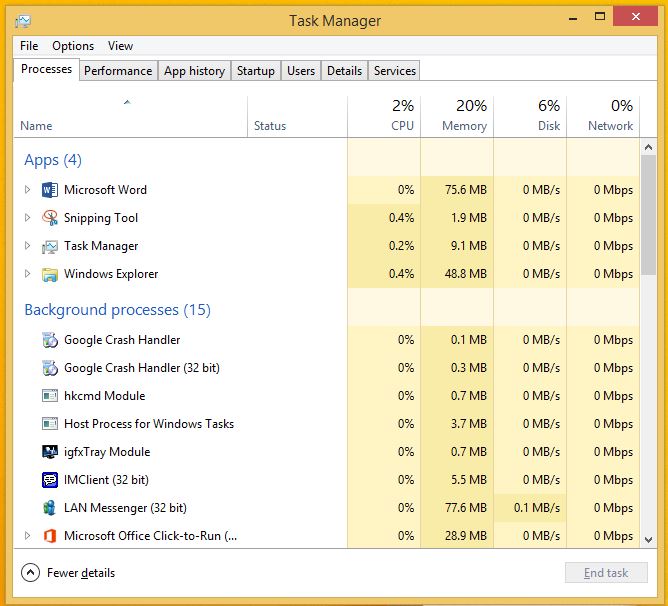Sort by the Status column header
The width and height of the screenshot is (668, 606).
[x=297, y=117]
